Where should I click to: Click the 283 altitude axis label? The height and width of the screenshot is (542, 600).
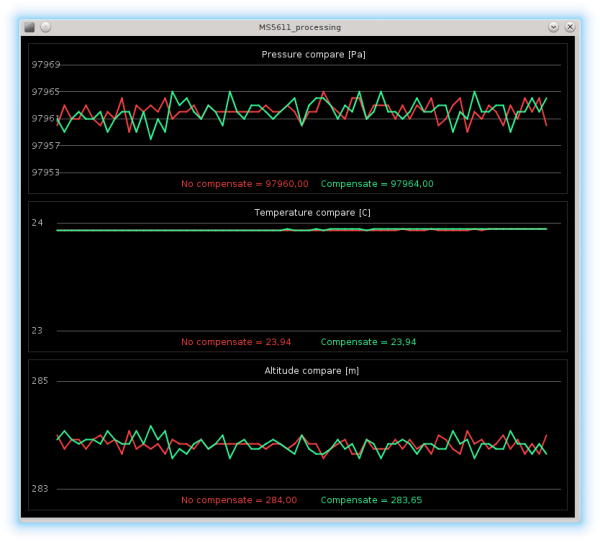click(x=40, y=489)
